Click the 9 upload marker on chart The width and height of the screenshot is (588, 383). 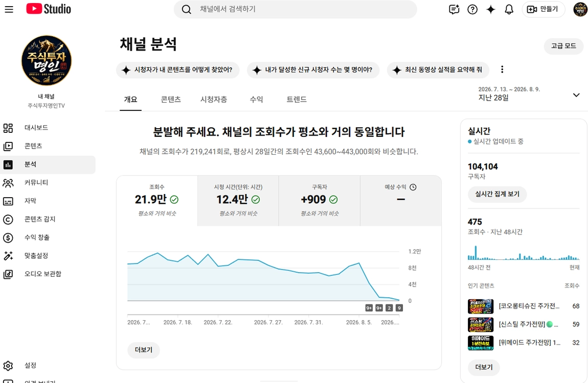pos(399,308)
